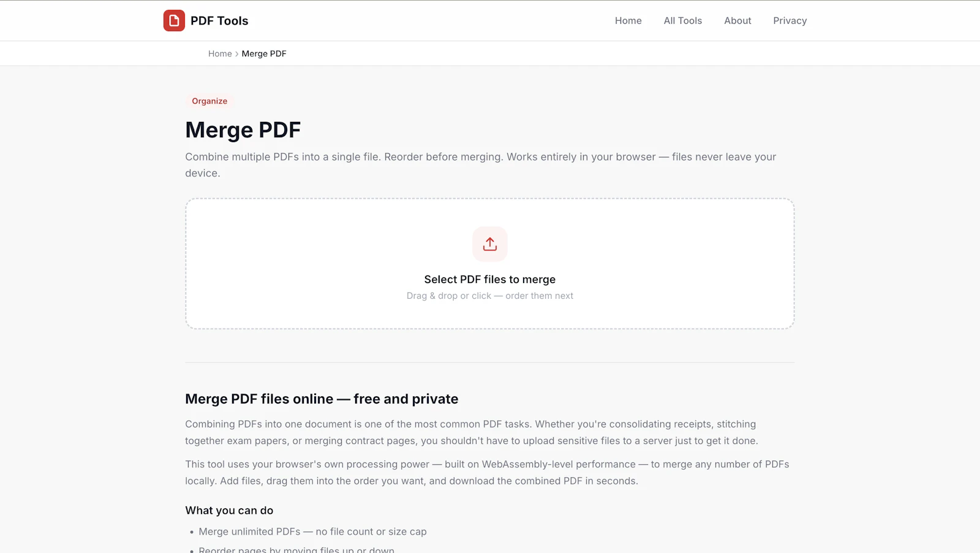
Task: Go to the About page in the nav
Action: [737, 21]
